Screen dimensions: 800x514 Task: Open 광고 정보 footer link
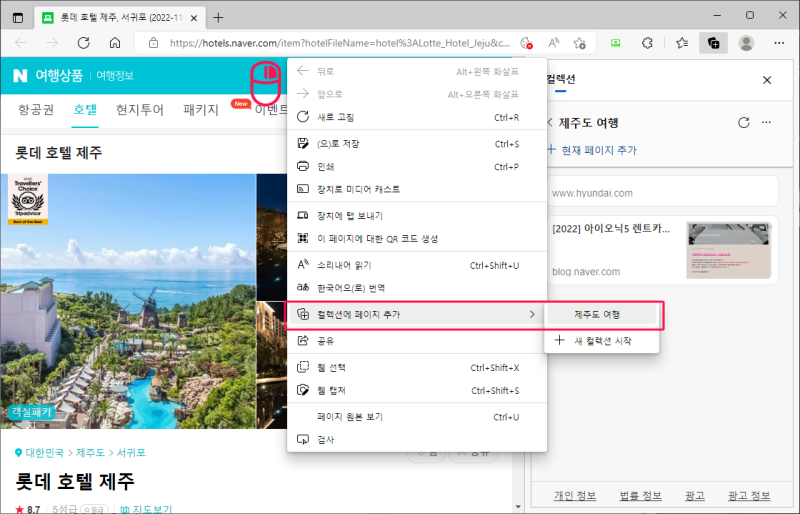(749, 496)
